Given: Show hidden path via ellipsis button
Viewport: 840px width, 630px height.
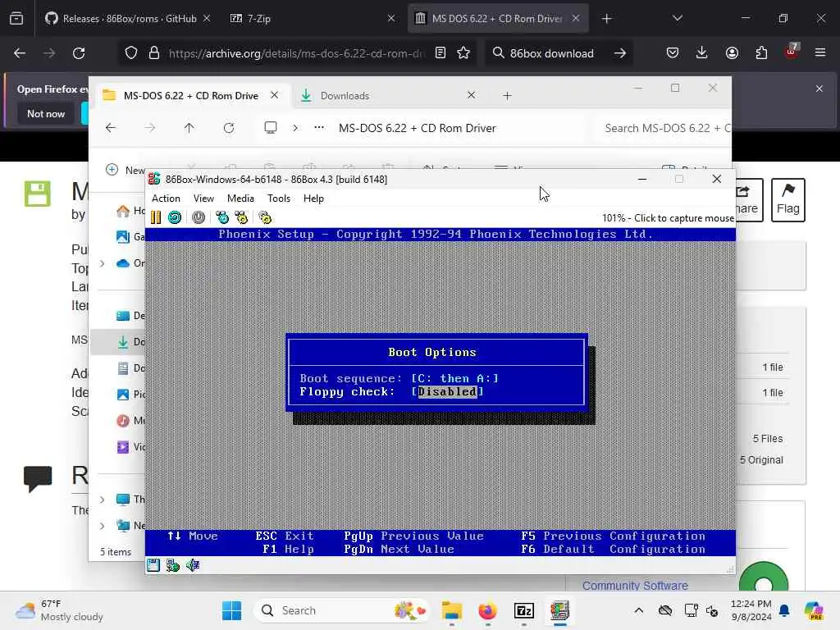Looking at the screenshot, I should click(x=319, y=127).
